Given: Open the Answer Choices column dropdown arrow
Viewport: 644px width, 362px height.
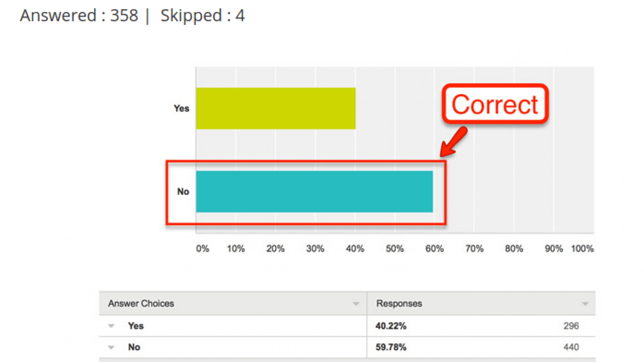Looking at the screenshot, I should (x=356, y=304).
